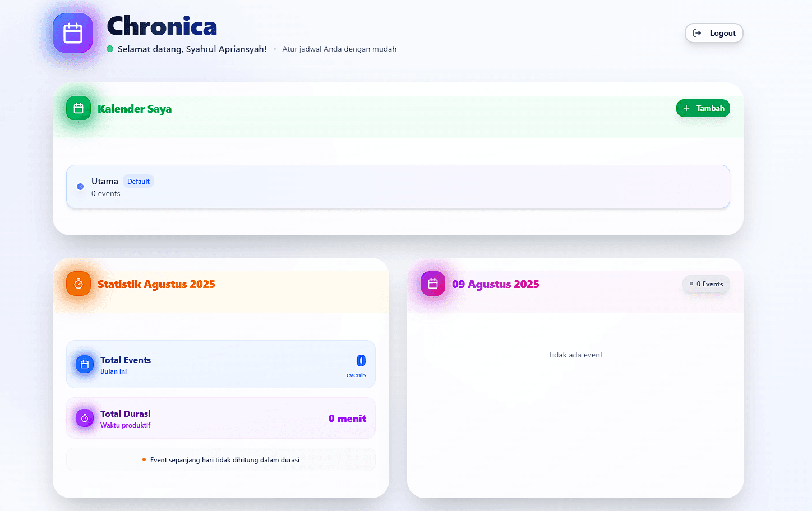Log out with the Logout button
Image resolution: width=812 pixels, height=511 pixels.
pyautogui.click(x=714, y=33)
